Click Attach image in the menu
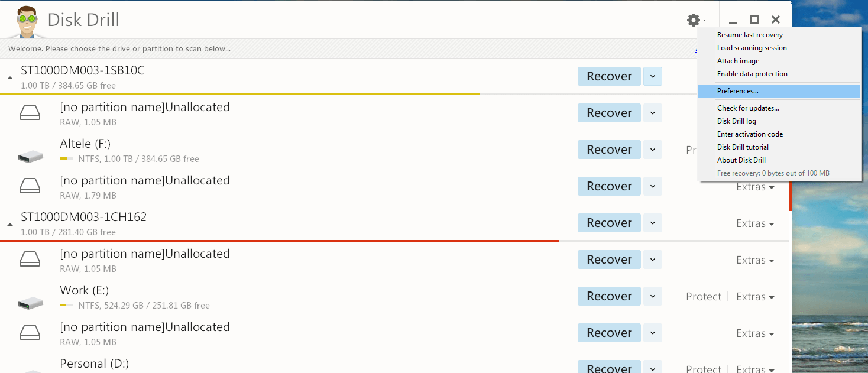The image size is (868, 373). 738,61
